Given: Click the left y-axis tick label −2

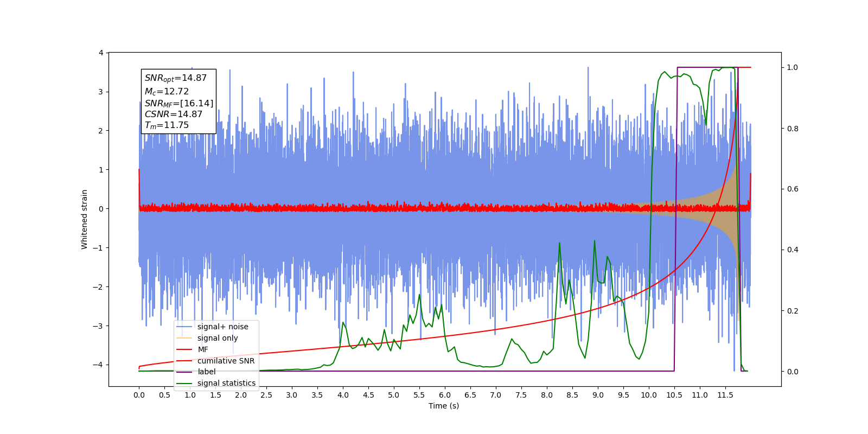Looking at the screenshot, I should click(98, 287).
